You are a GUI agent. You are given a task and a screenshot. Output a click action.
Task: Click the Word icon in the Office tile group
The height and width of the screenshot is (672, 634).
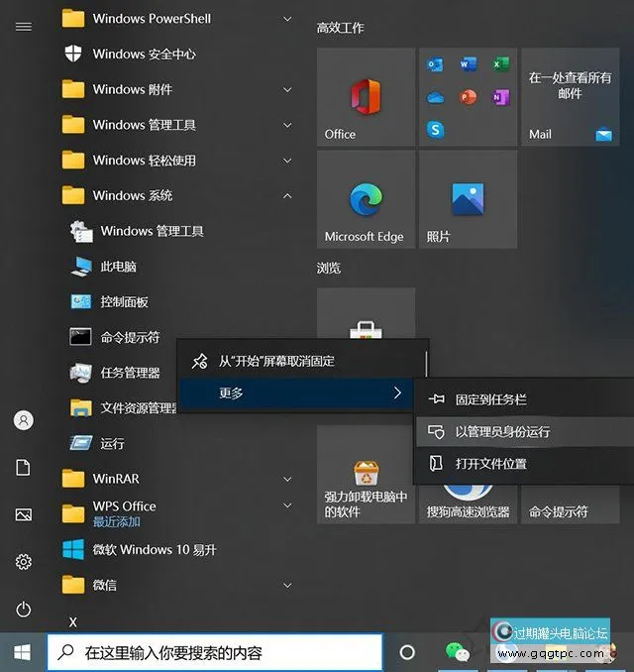468,64
